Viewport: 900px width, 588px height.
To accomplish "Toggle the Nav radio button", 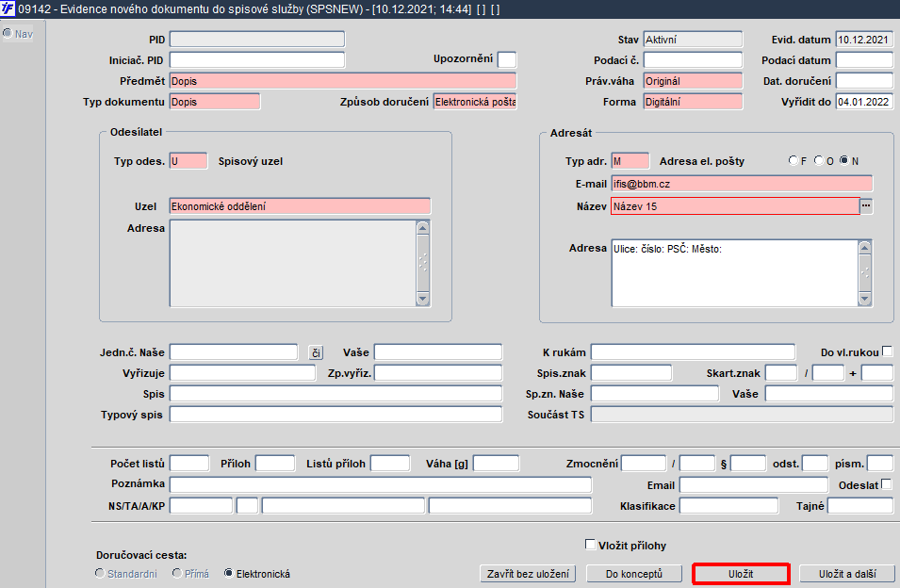I will [8, 33].
